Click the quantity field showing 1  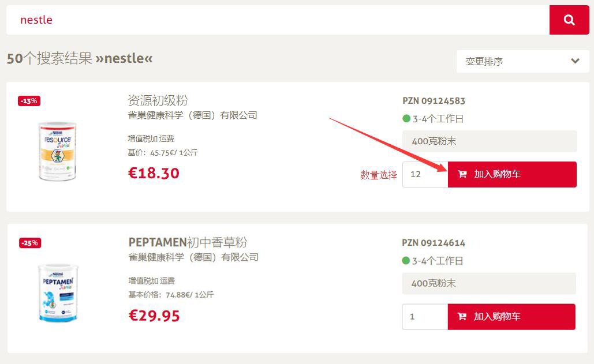click(x=425, y=317)
